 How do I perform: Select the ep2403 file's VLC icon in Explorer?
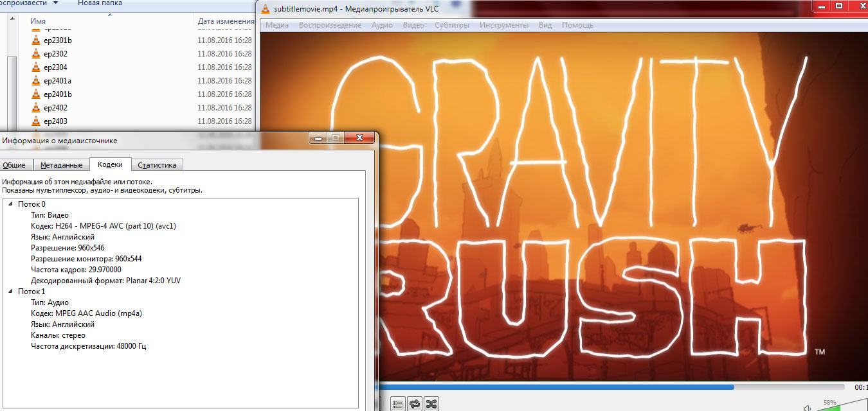(x=36, y=121)
